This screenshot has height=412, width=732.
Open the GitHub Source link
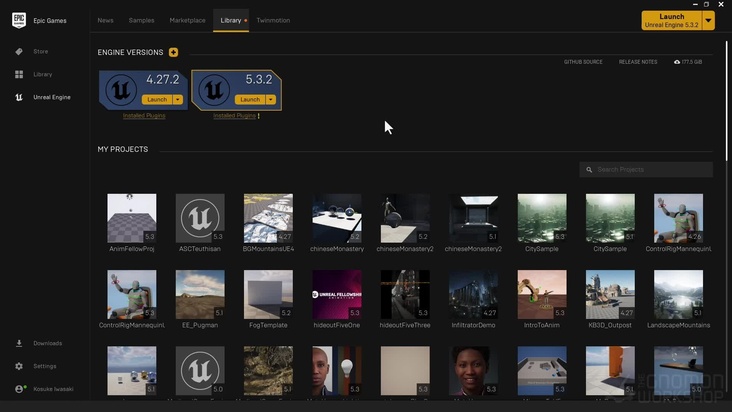(583, 62)
